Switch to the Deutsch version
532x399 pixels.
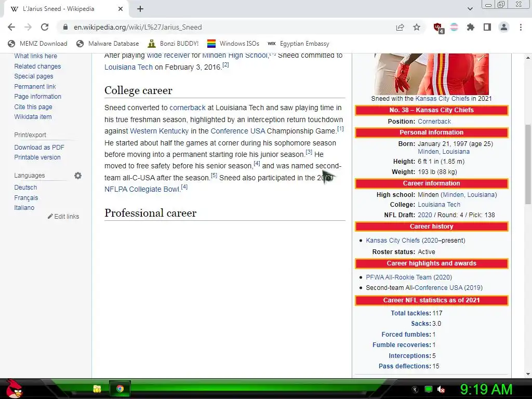tap(25, 187)
